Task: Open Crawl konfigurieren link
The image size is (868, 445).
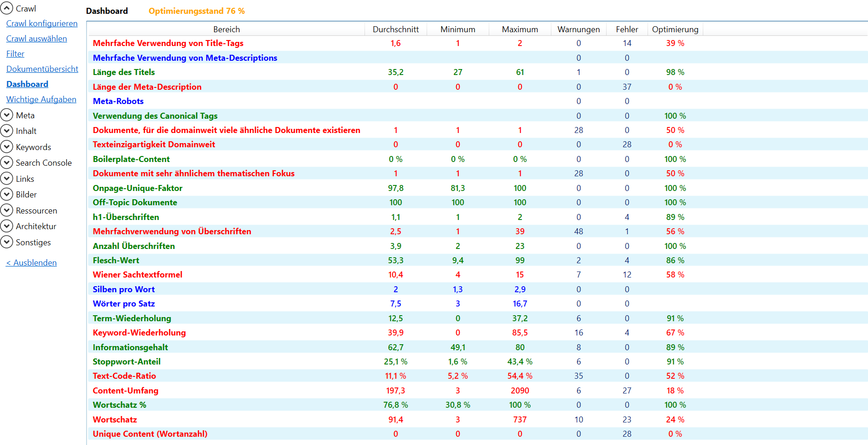Action: click(x=42, y=23)
